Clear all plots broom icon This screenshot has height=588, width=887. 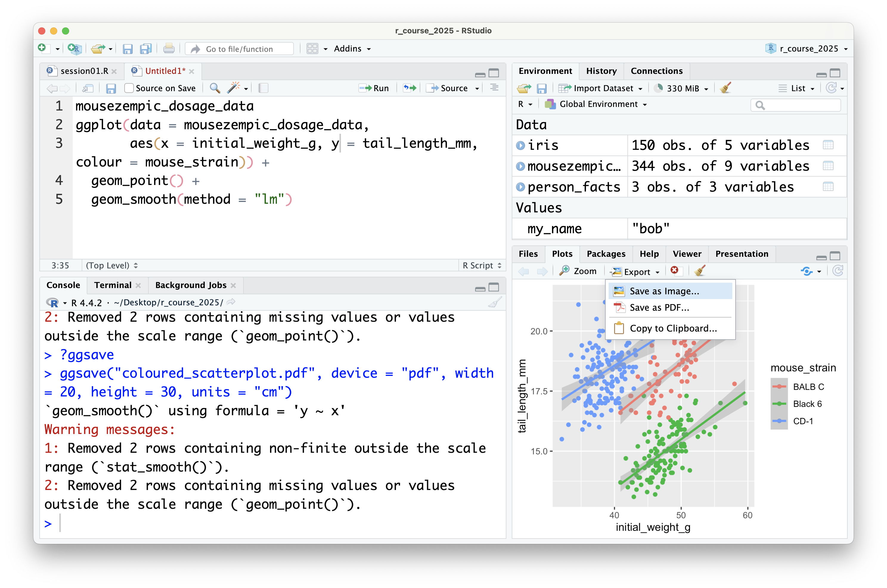(x=700, y=271)
